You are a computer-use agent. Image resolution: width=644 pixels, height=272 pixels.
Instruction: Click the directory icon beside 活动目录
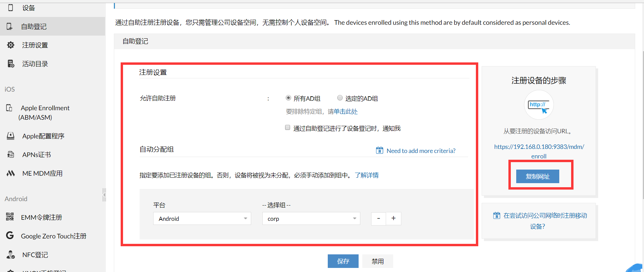[x=11, y=63]
